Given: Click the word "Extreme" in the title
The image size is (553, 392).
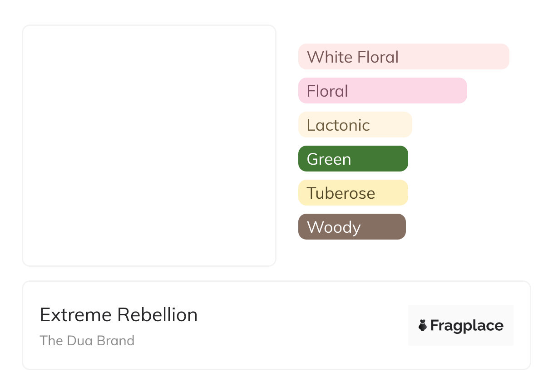Looking at the screenshot, I should coord(76,315).
